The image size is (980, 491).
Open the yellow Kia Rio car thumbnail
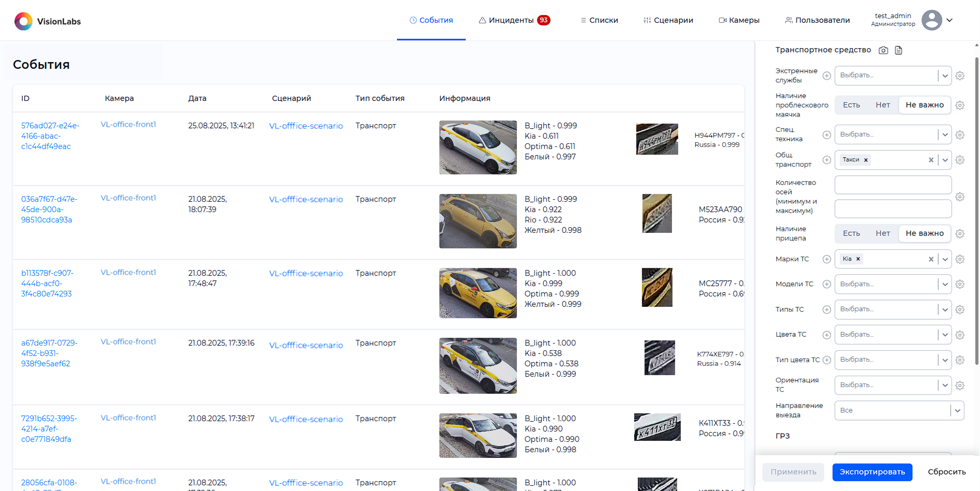tap(478, 221)
